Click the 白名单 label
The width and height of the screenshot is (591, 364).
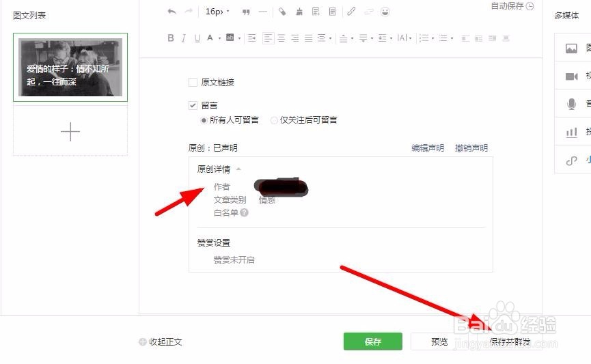(x=225, y=213)
